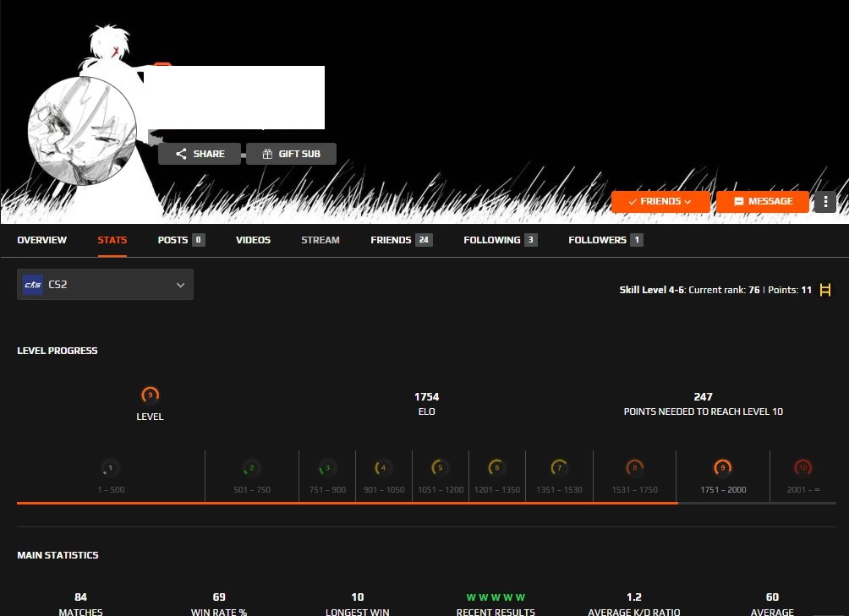Open the three-dot more options menu

(825, 202)
